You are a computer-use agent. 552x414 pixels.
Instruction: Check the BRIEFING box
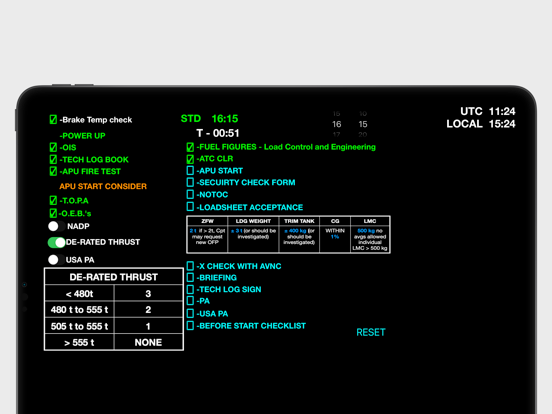[x=190, y=277]
